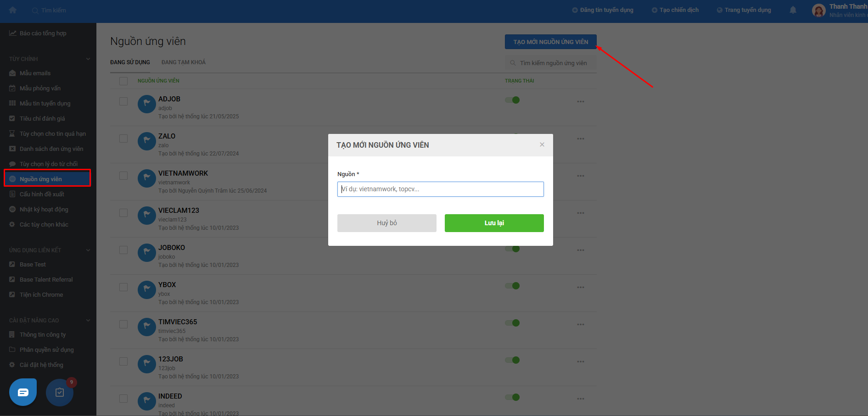Tick the VIETNAMWORK row checkbox
Image resolution: width=868 pixels, height=416 pixels.
(x=123, y=176)
